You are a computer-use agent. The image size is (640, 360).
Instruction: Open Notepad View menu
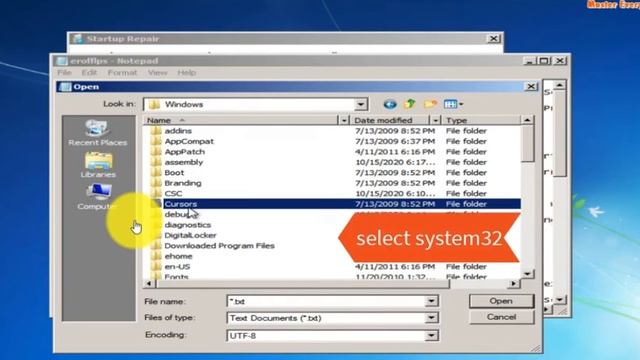click(158, 73)
